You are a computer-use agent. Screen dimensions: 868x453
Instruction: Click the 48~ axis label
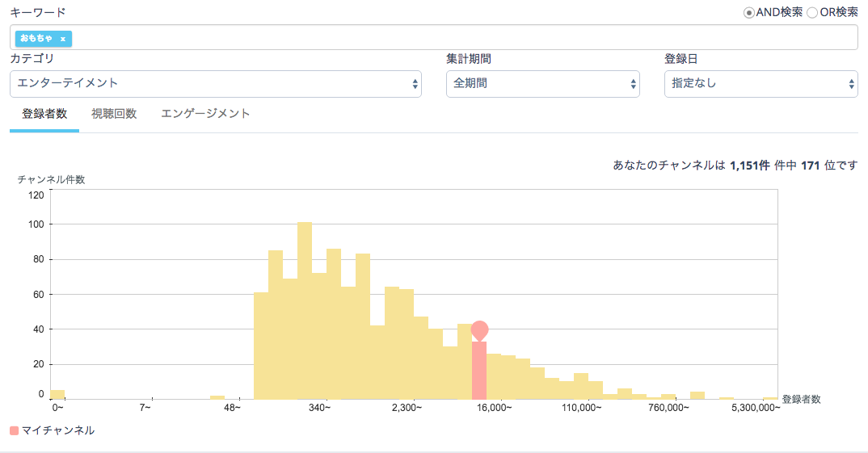[232, 409]
